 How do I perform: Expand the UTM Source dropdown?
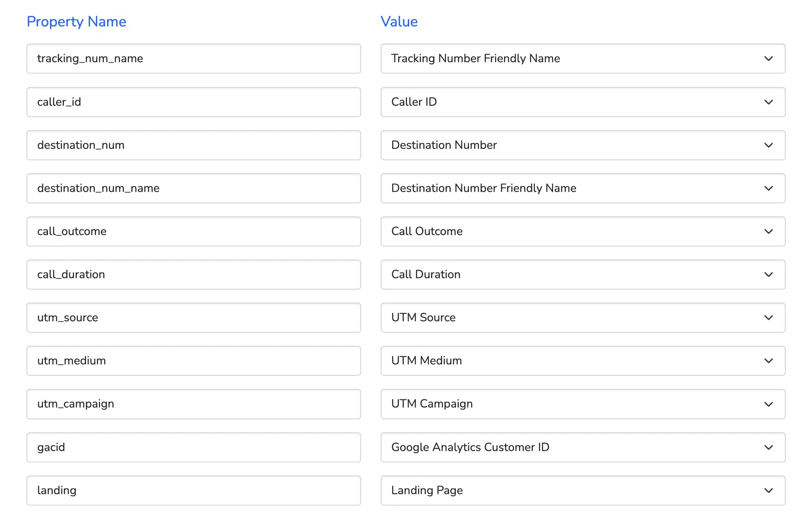[x=583, y=318]
